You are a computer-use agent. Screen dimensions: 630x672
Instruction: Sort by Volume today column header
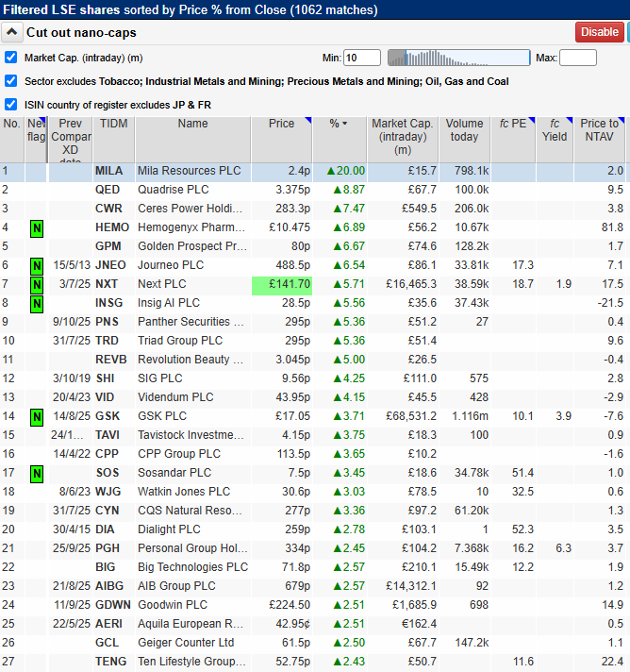(464, 140)
